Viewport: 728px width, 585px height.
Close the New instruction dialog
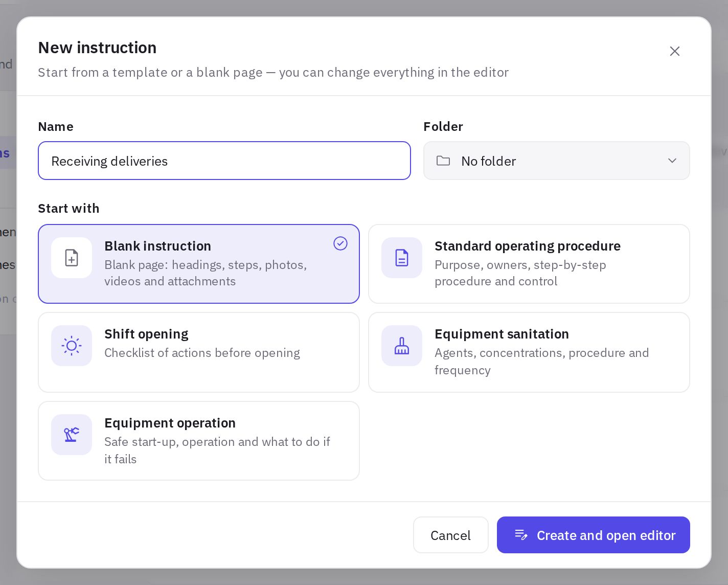675,51
